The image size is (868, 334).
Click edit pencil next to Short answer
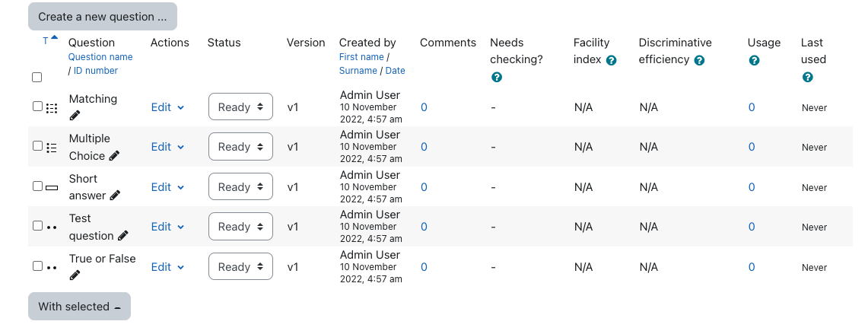(x=115, y=196)
